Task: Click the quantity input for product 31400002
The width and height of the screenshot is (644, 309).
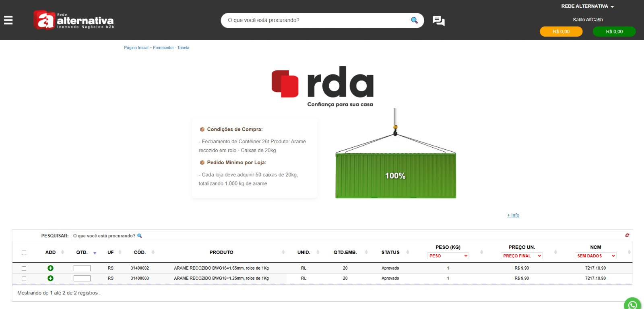Action: 82,268
